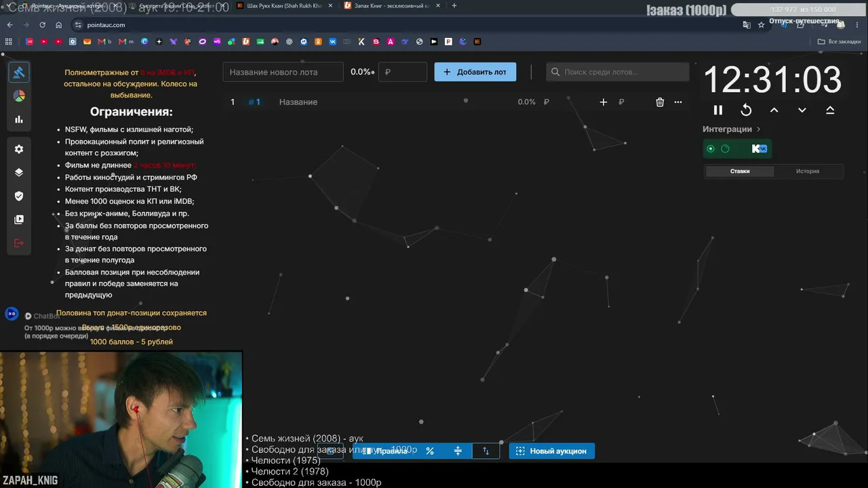Decrease timer with the down chevron
The image size is (868, 488).
click(802, 110)
